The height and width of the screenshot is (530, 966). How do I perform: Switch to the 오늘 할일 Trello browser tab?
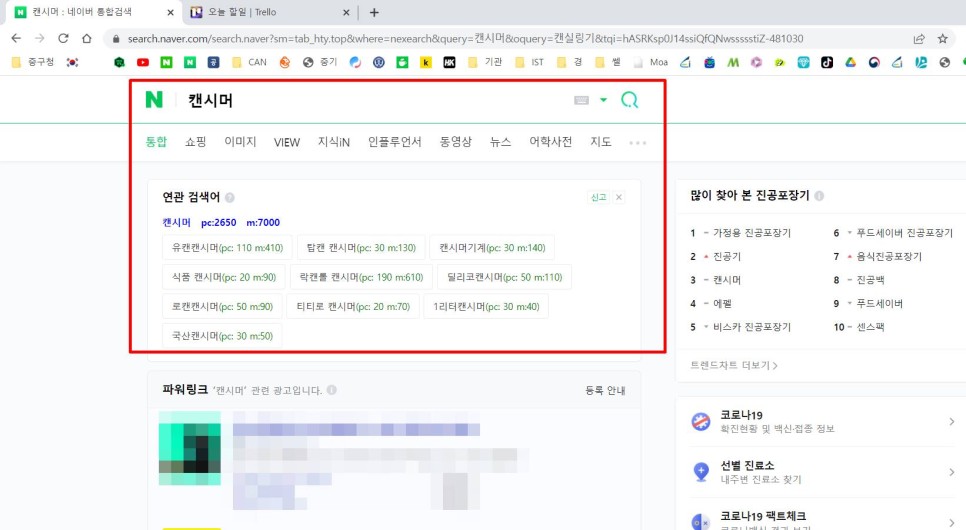[269, 12]
